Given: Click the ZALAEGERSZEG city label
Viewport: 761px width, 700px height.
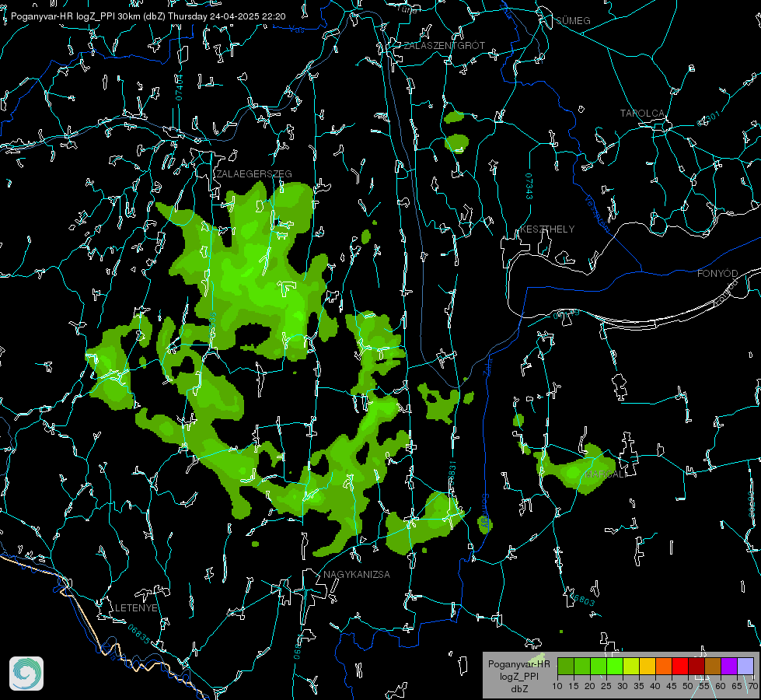Looking at the screenshot, I should [254, 174].
